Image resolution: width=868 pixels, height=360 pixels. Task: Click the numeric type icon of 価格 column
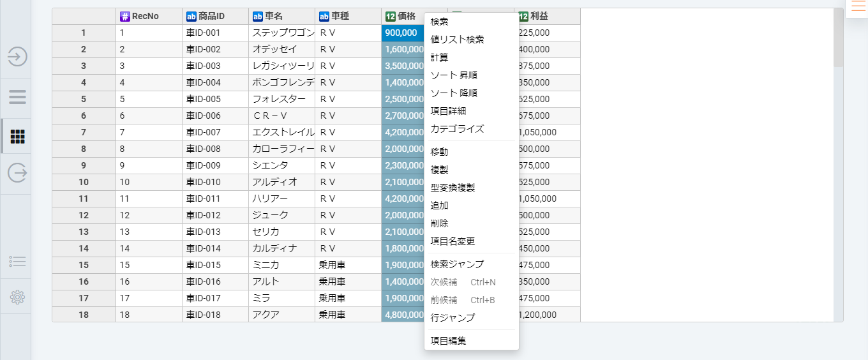391,17
